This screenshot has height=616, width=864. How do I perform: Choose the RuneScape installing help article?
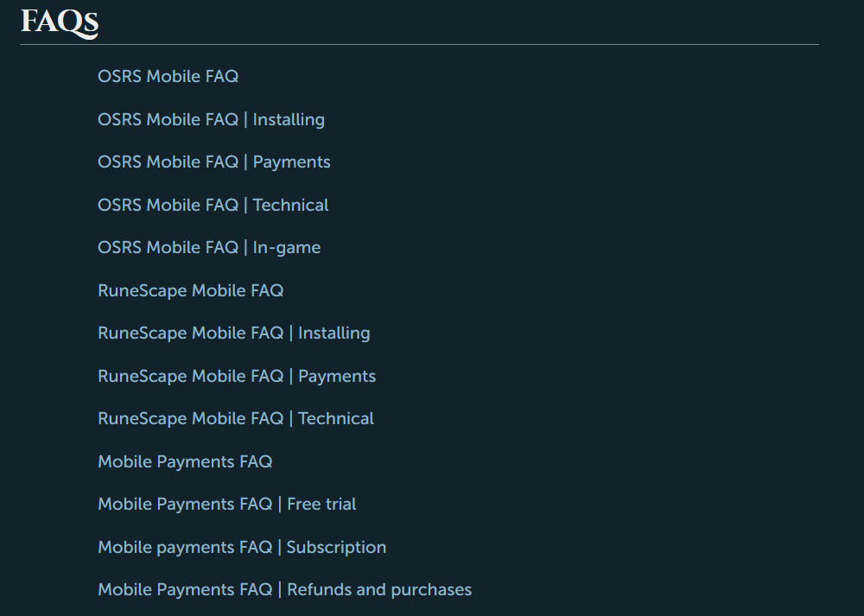[x=233, y=333]
